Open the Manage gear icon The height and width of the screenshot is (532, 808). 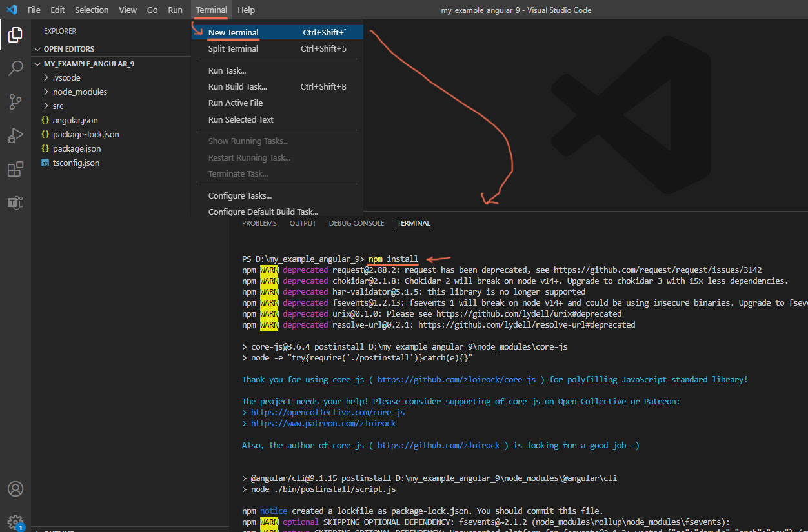click(x=15, y=521)
